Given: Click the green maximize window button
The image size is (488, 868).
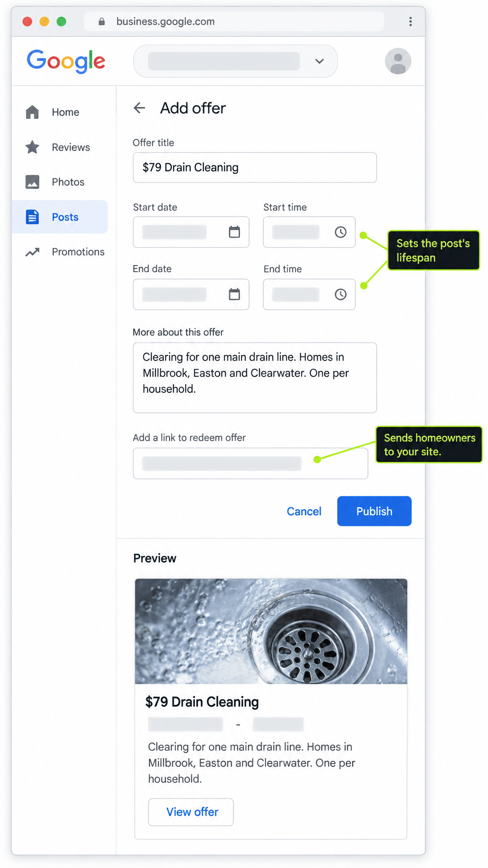Looking at the screenshot, I should pos(61,22).
